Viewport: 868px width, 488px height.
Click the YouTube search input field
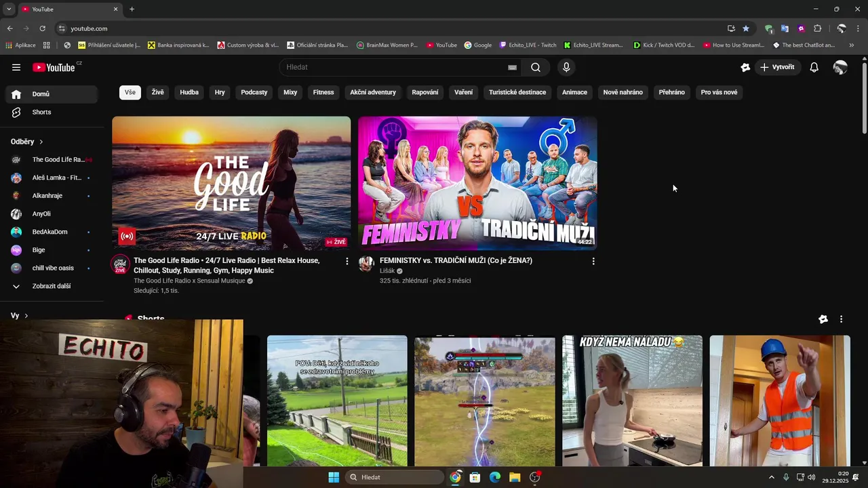[395, 67]
